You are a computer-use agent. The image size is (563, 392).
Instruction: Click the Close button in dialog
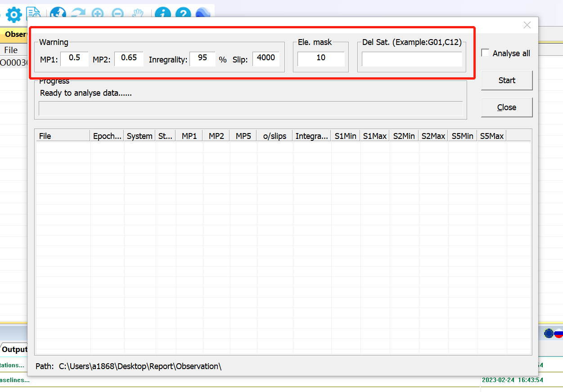click(507, 107)
